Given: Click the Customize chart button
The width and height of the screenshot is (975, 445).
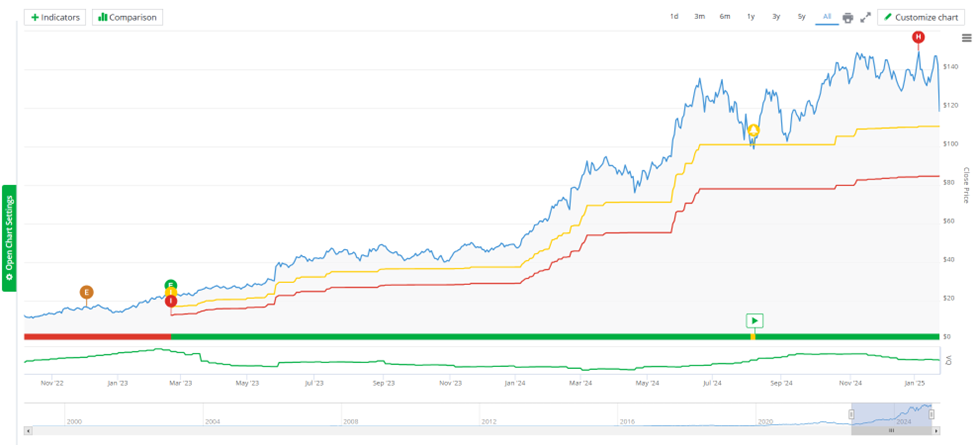Looking at the screenshot, I should click(x=921, y=17).
